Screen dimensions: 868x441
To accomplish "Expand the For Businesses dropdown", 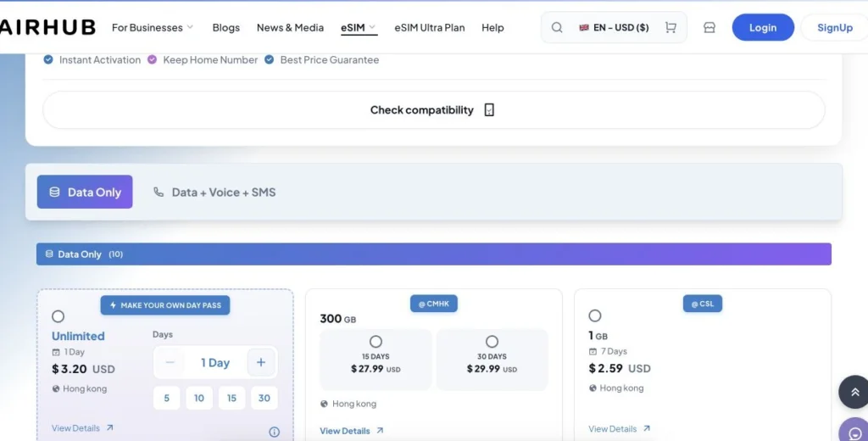I will coord(153,27).
